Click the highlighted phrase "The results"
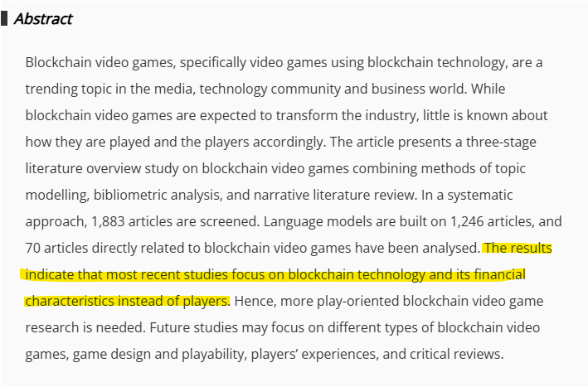588x387 pixels. (518, 248)
